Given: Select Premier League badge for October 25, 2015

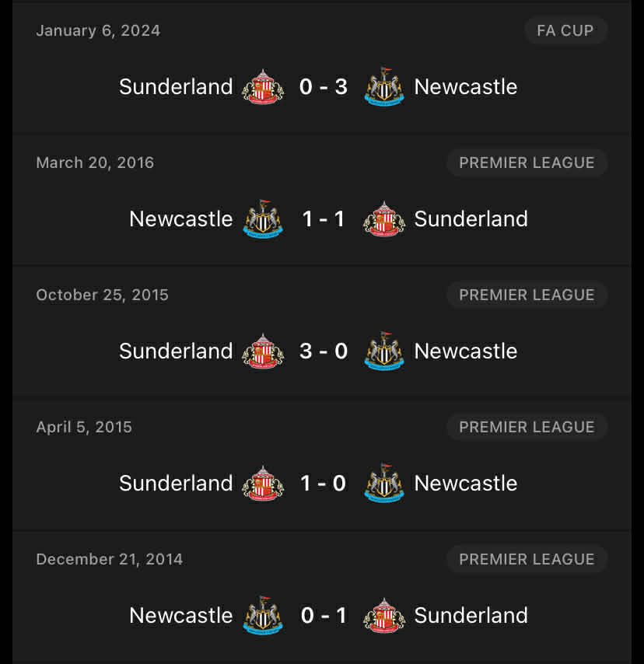Looking at the screenshot, I should coord(527,295).
